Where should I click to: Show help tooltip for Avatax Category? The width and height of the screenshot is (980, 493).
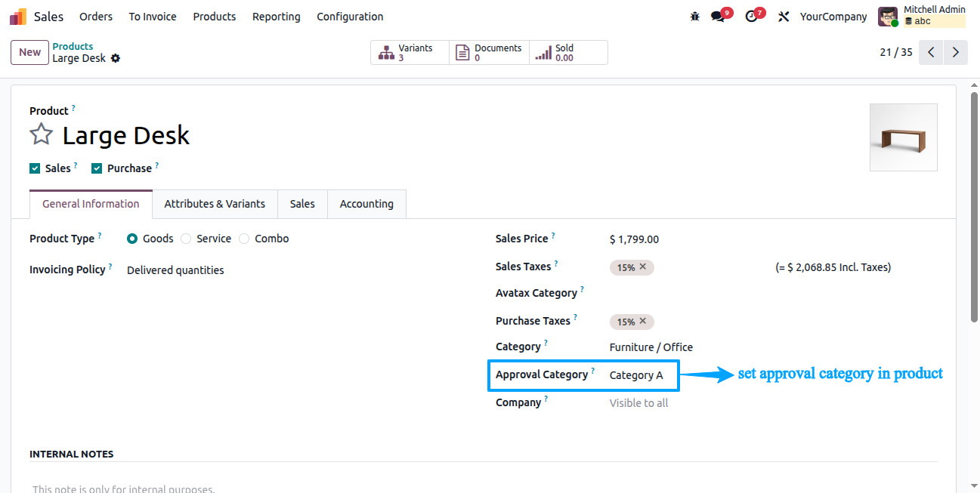tap(583, 290)
